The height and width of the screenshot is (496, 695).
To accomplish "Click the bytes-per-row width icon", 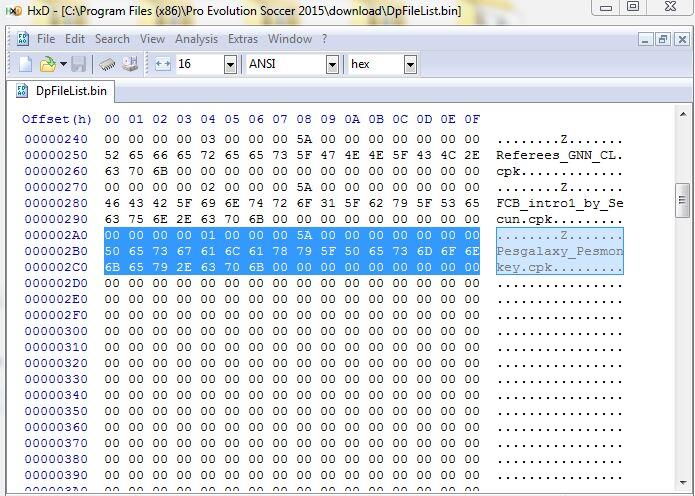I will point(163,64).
